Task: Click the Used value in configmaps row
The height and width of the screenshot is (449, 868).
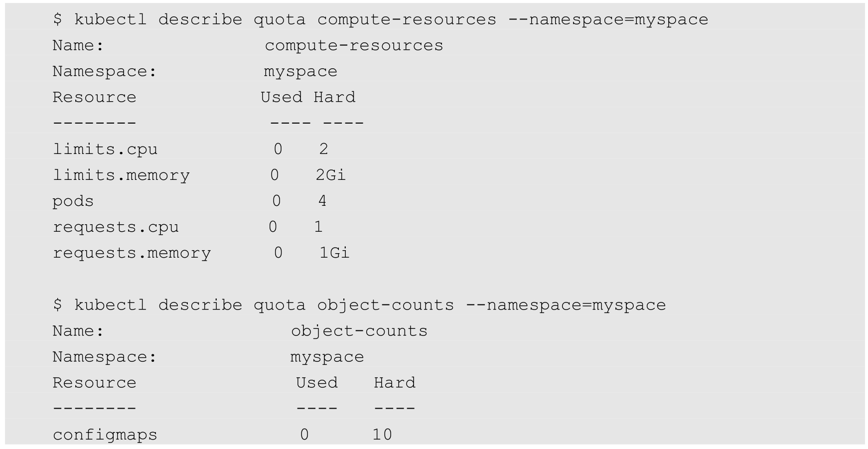Action: coord(304,435)
